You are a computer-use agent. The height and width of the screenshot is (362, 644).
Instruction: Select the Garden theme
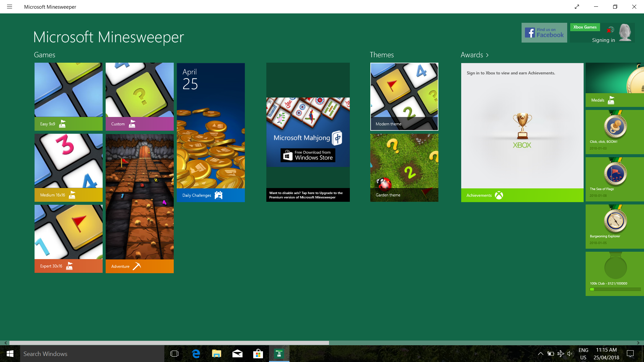click(404, 168)
